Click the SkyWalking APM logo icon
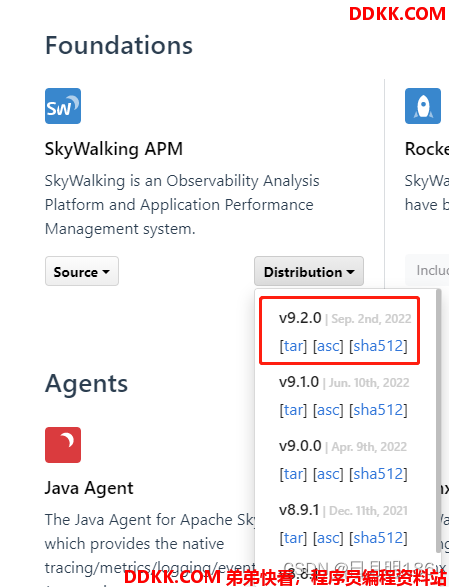 click(63, 106)
